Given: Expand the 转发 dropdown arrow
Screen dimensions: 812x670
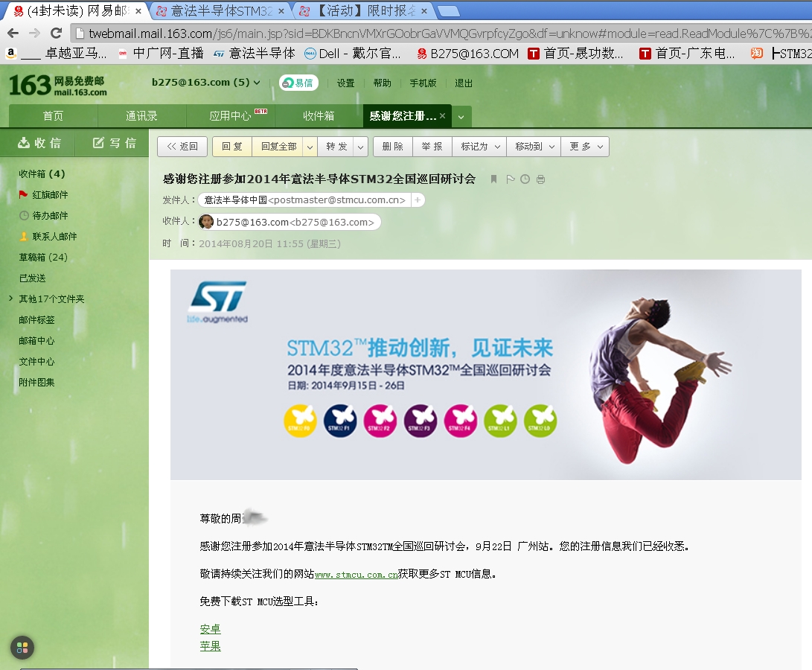Looking at the screenshot, I should (361, 147).
